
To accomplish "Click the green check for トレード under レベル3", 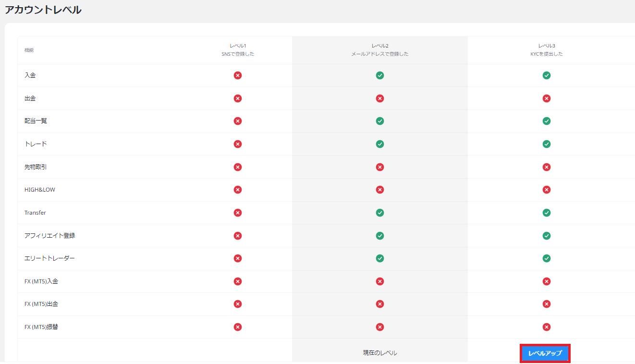I will click(546, 144).
